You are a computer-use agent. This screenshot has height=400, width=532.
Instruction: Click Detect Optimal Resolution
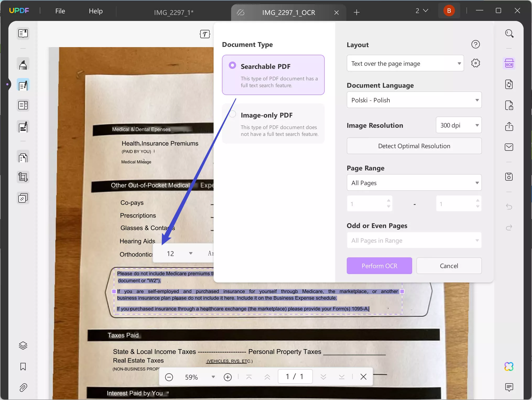(414, 146)
